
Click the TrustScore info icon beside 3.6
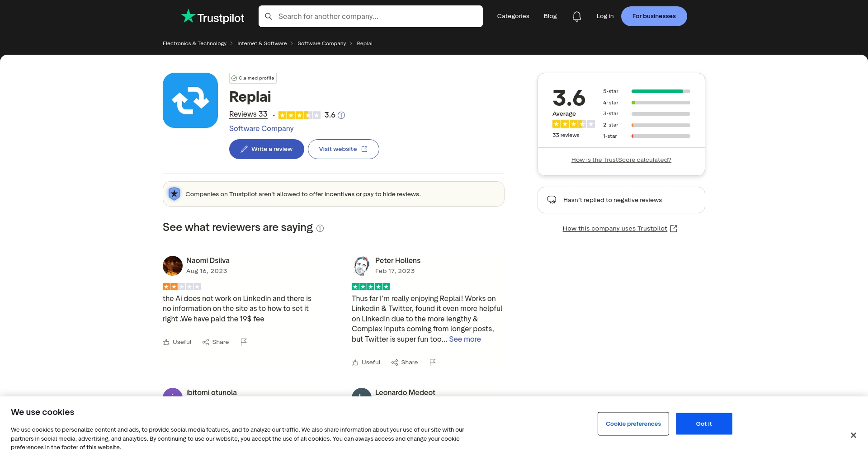(x=341, y=115)
